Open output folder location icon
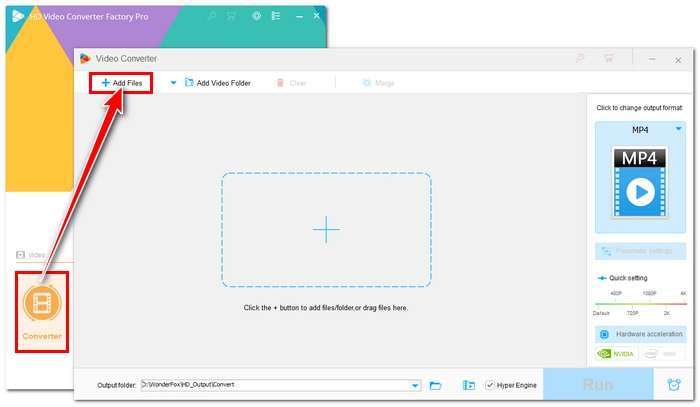Viewport: 700px width, 407px height. click(x=468, y=386)
